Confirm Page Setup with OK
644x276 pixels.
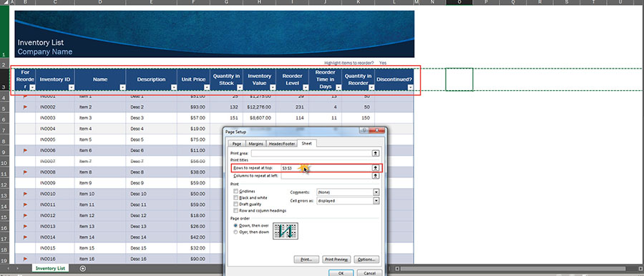pyautogui.click(x=341, y=273)
